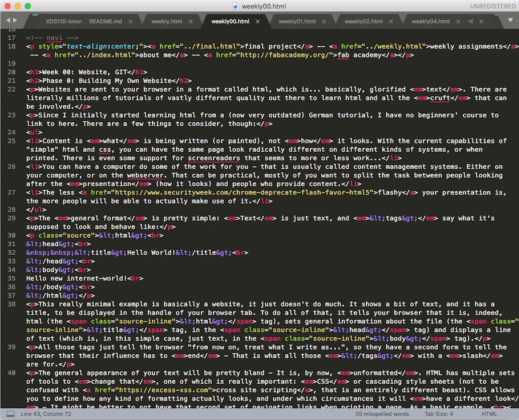
Task: Click line number 27 in gutter
Action: coord(12,193)
